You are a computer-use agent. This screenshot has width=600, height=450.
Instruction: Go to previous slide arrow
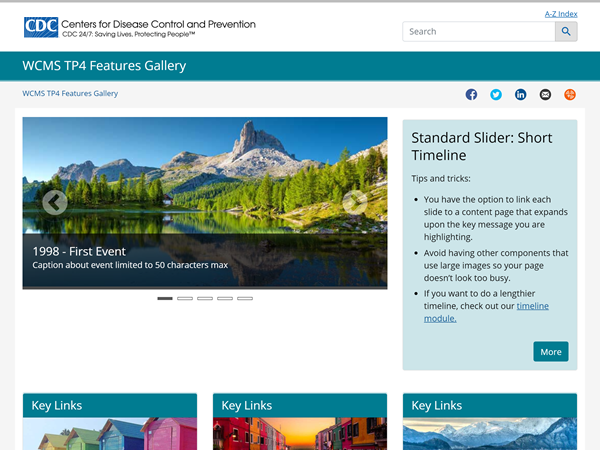click(55, 202)
